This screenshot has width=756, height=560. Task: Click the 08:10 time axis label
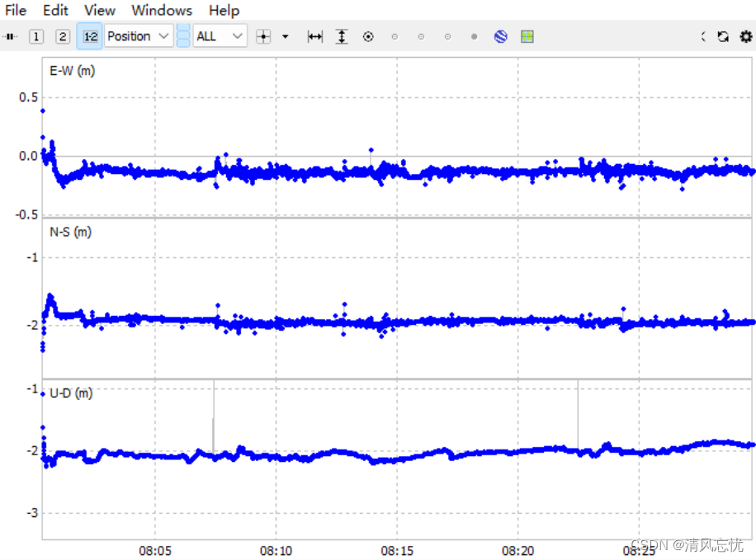276,551
